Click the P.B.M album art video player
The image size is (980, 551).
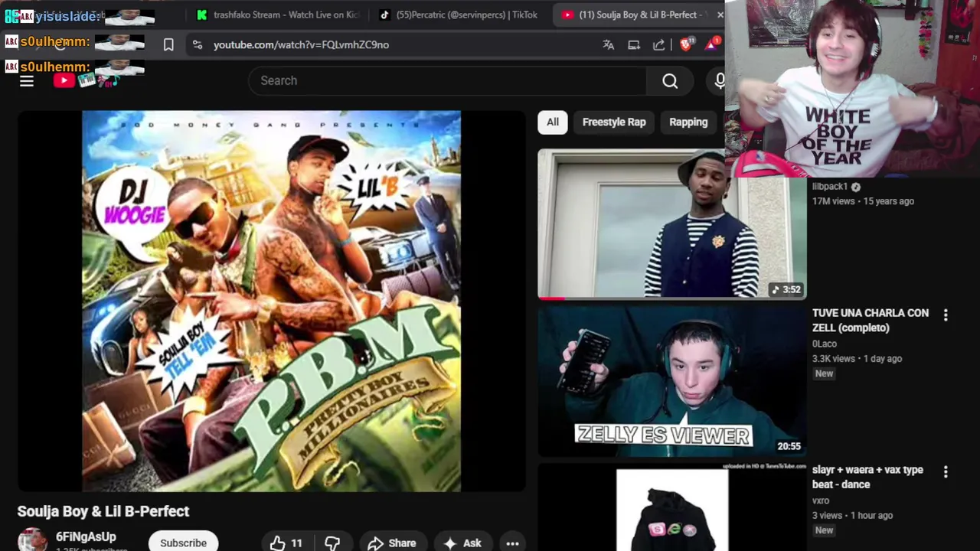(x=271, y=301)
